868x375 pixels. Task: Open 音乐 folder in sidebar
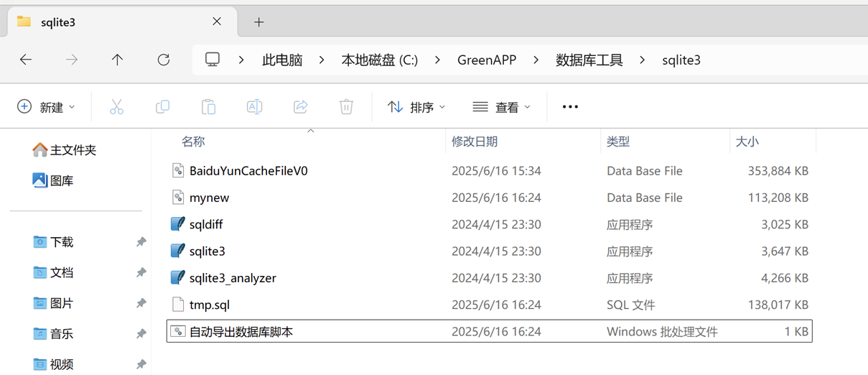pyautogui.click(x=53, y=333)
